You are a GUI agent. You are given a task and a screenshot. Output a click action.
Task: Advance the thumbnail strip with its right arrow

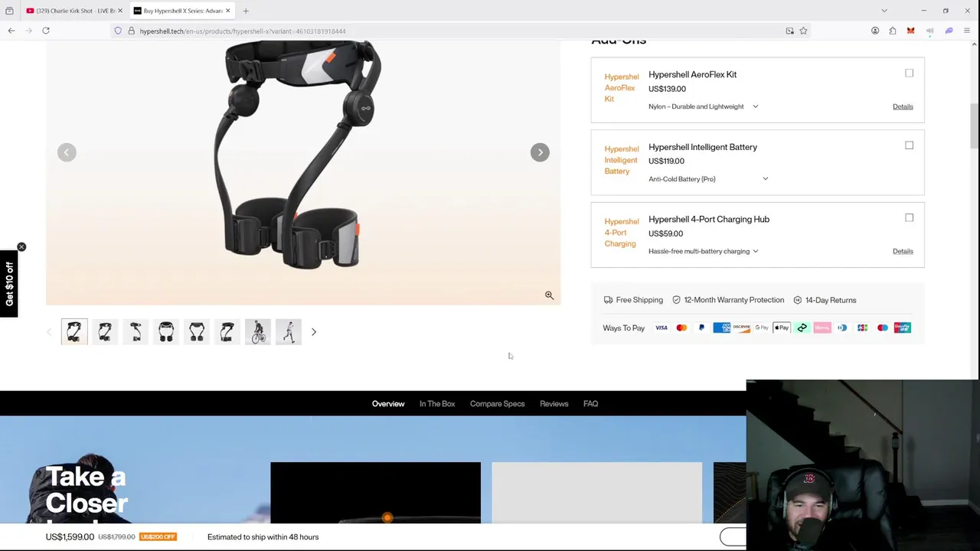pos(313,332)
